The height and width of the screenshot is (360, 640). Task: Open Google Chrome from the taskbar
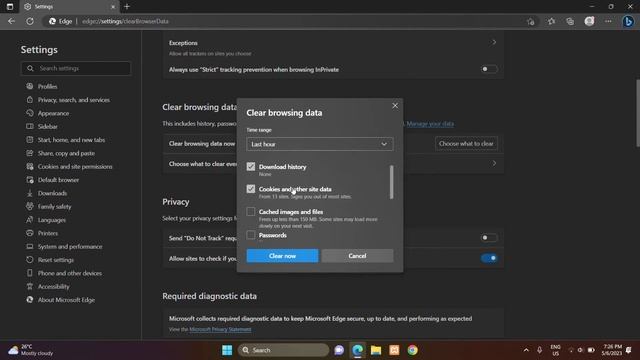point(412,350)
